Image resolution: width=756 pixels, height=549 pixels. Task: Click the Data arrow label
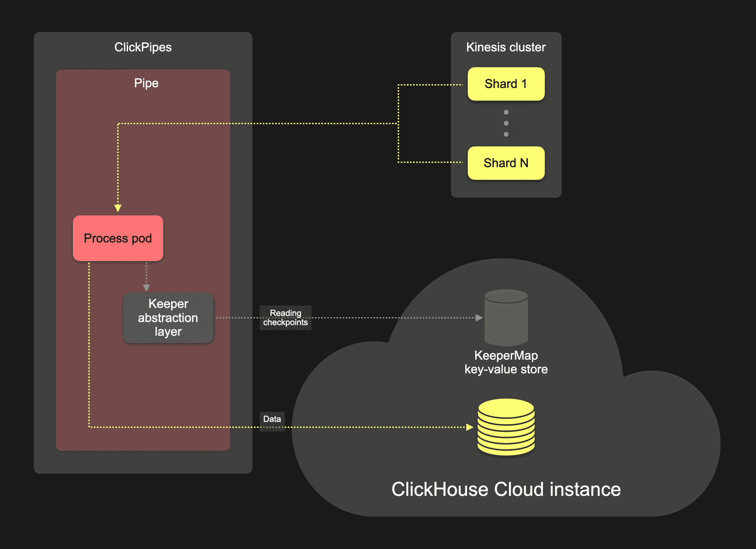272,419
